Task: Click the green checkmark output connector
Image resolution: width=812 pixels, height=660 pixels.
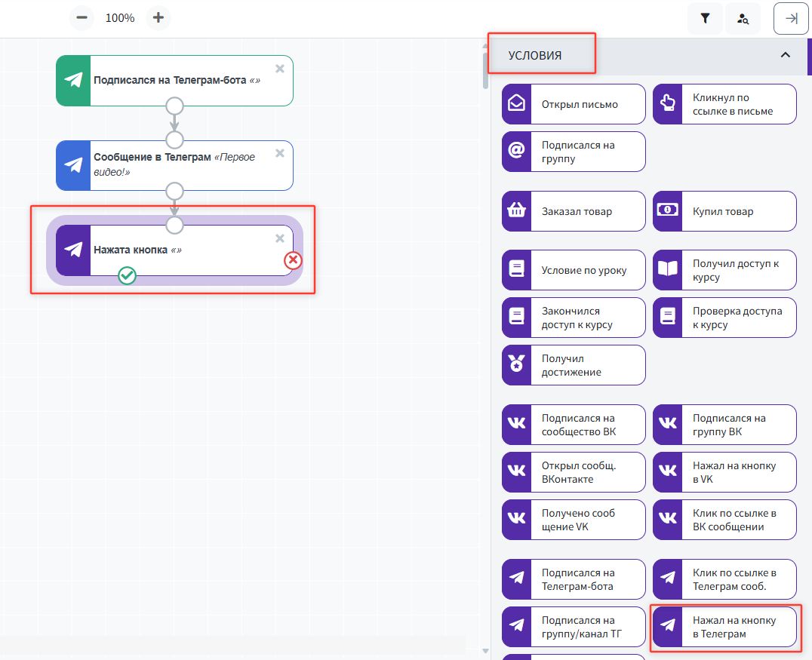Action: (x=128, y=276)
